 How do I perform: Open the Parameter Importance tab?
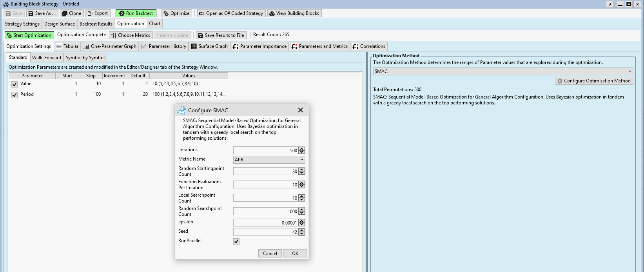click(259, 46)
